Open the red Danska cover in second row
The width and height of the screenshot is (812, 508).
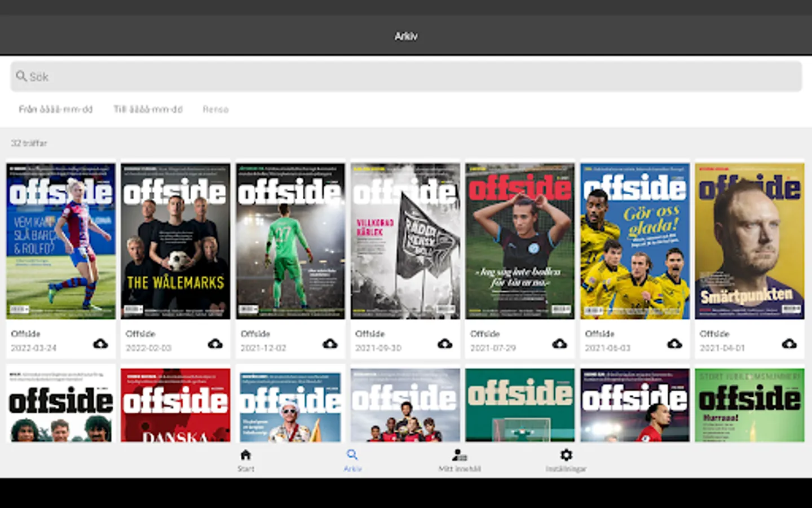175,405
